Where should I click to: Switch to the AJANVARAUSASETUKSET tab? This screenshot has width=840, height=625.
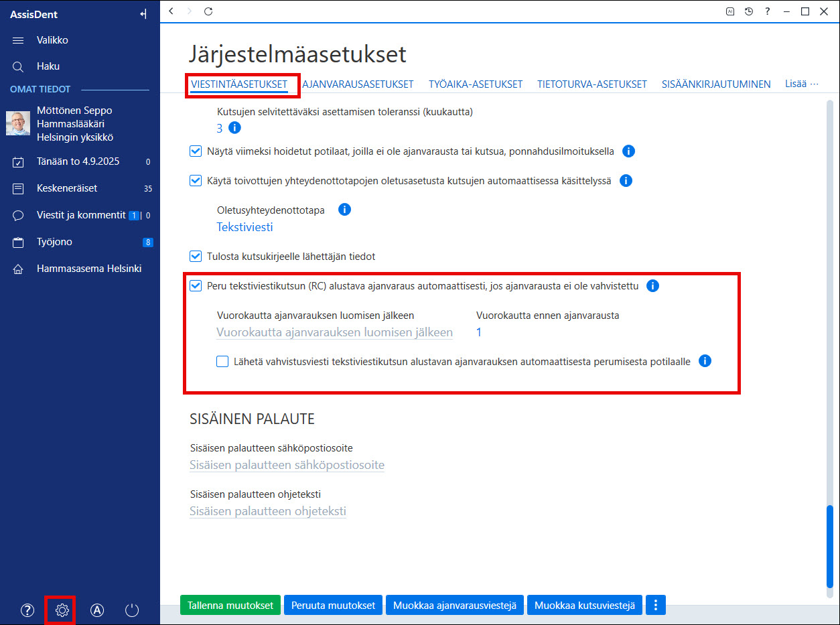(x=358, y=84)
